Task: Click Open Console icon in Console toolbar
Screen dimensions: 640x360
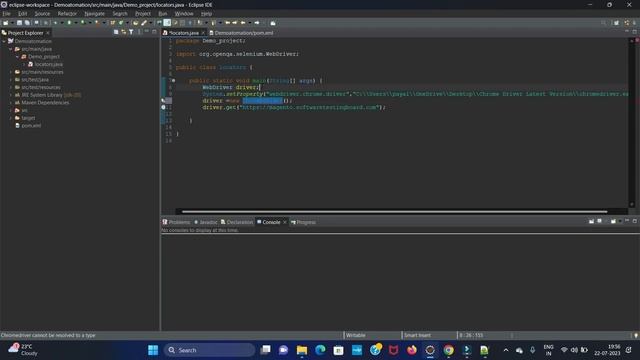Action: [613, 221]
